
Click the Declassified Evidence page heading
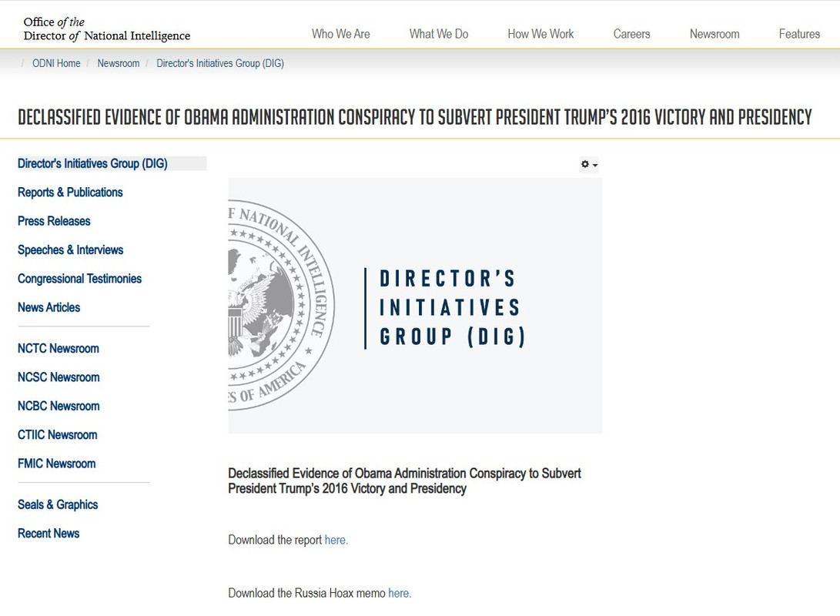pyautogui.click(x=415, y=117)
